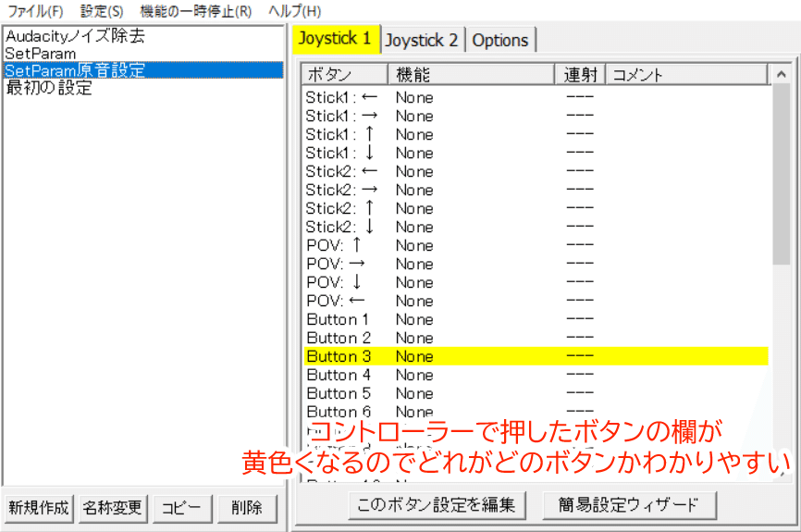Screen dimensions: 801x532
Task: Click このボタン設定を編集 button
Action: (x=437, y=505)
